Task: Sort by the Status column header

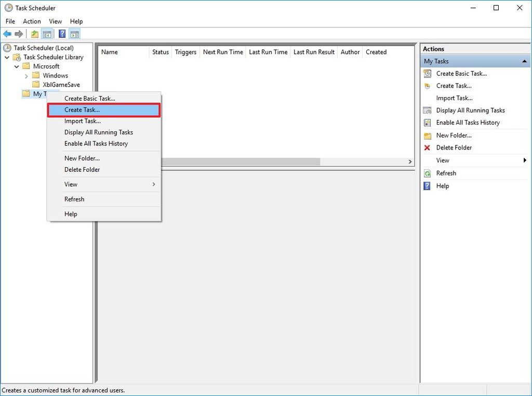Action: click(x=161, y=52)
